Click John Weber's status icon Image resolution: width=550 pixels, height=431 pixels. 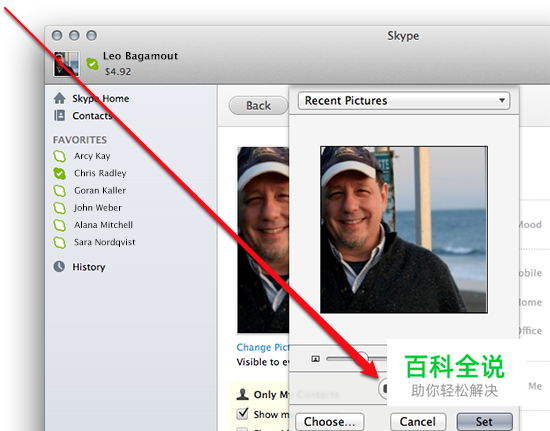click(x=60, y=208)
